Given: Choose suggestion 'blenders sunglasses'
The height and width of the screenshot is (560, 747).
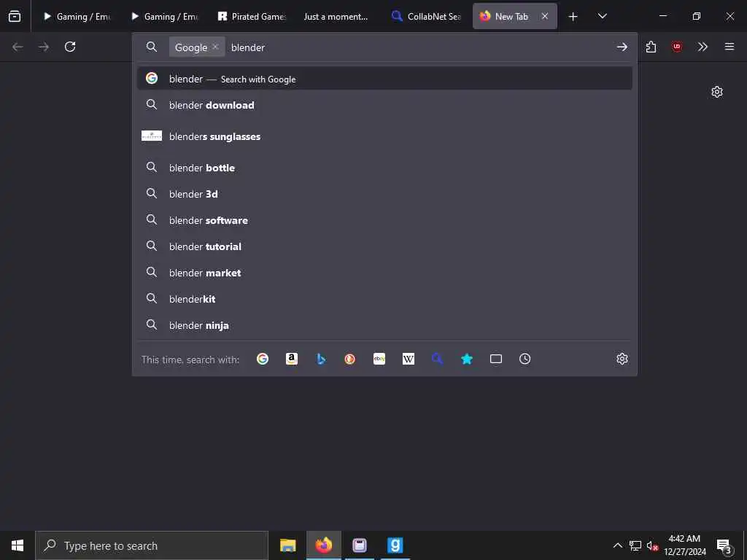Looking at the screenshot, I should (384, 136).
